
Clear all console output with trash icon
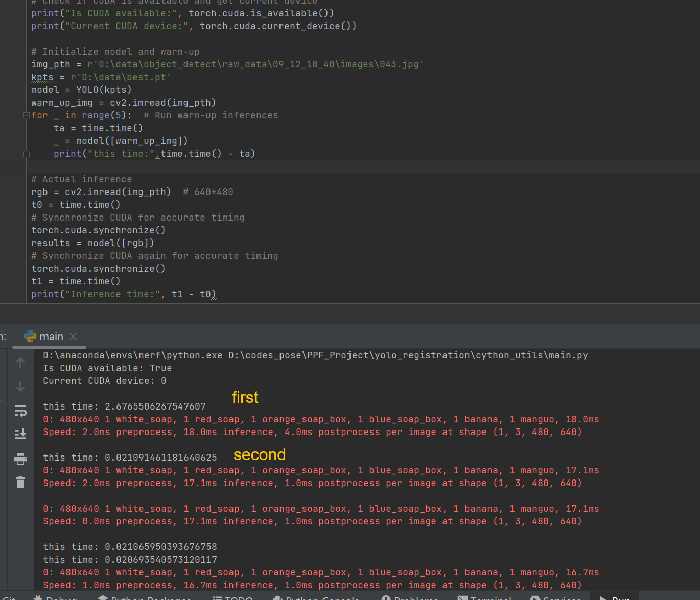[20, 482]
